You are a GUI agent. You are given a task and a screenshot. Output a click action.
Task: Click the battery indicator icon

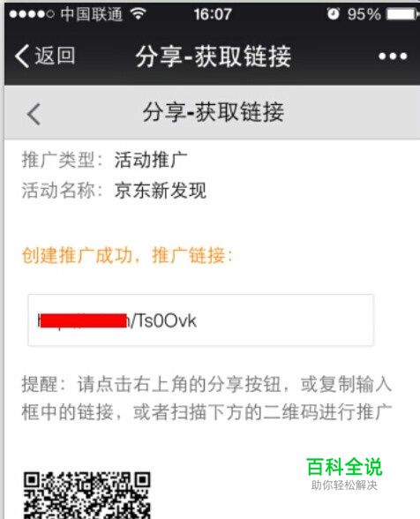pyautogui.click(x=401, y=14)
